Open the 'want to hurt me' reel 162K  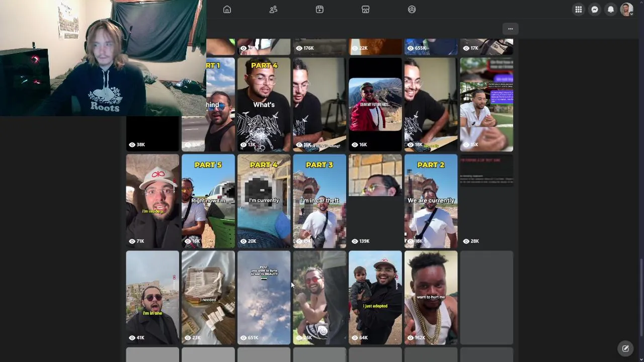point(431,298)
